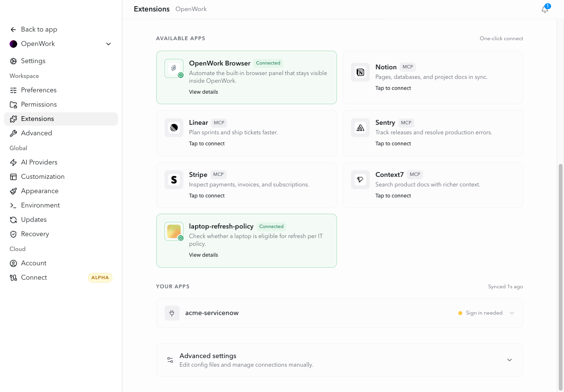This screenshot has height=392, width=564.
Task: Click the laptop-refresh-policy gradient icon
Action: pyautogui.click(x=174, y=231)
